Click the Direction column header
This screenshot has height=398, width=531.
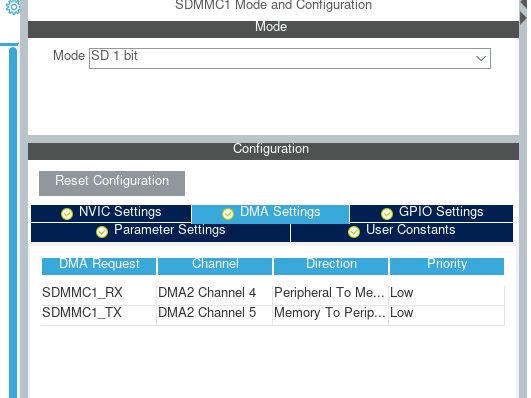coord(331,266)
